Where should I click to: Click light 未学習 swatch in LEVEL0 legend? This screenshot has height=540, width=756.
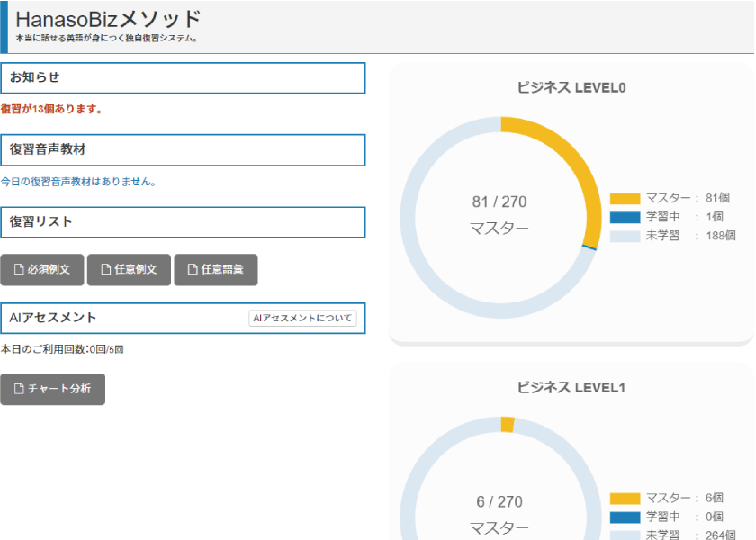tap(625, 236)
